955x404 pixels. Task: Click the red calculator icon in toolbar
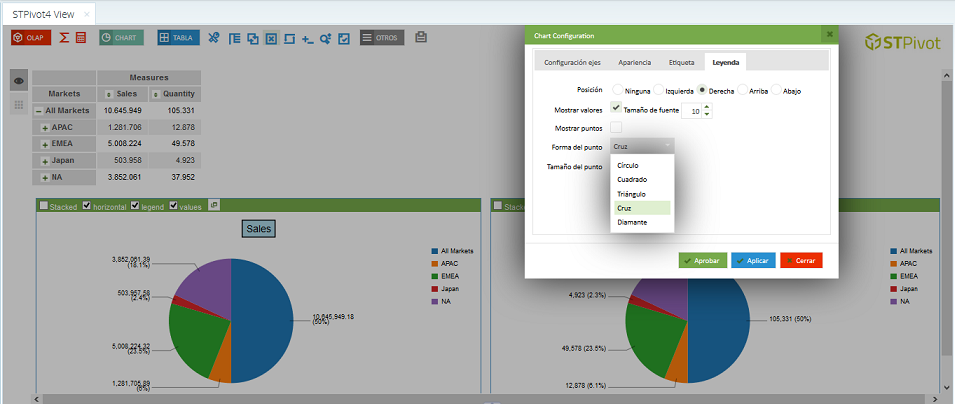click(81, 38)
